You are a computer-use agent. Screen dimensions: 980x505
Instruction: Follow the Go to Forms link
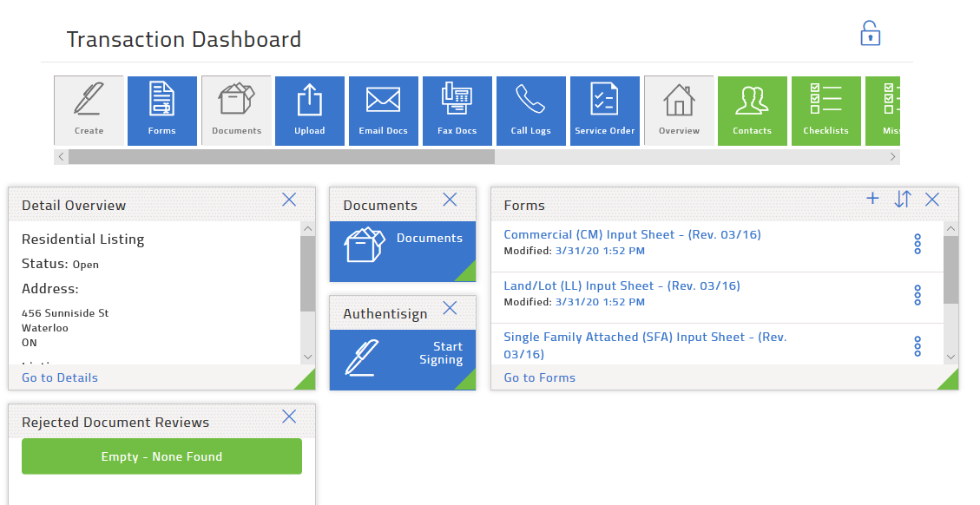coord(539,377)
